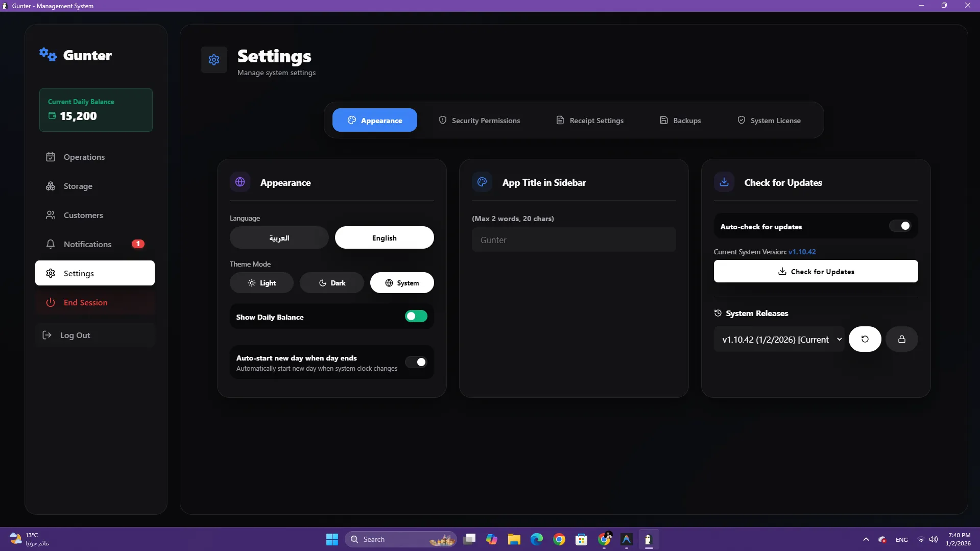Expand the v1.10.42 system releases dropdown

point(779,340)
